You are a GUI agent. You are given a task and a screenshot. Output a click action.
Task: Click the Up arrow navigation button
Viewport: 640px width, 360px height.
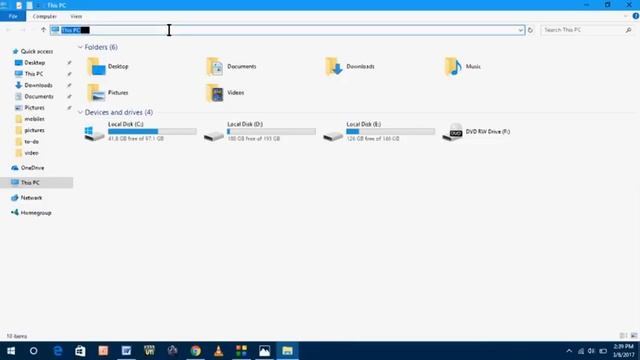[x=43, y=30]
